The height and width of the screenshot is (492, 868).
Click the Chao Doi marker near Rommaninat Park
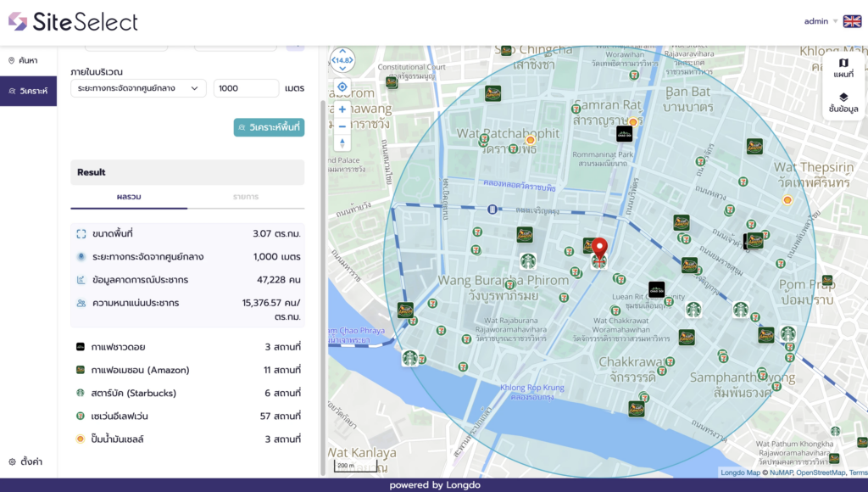[624, 133]
